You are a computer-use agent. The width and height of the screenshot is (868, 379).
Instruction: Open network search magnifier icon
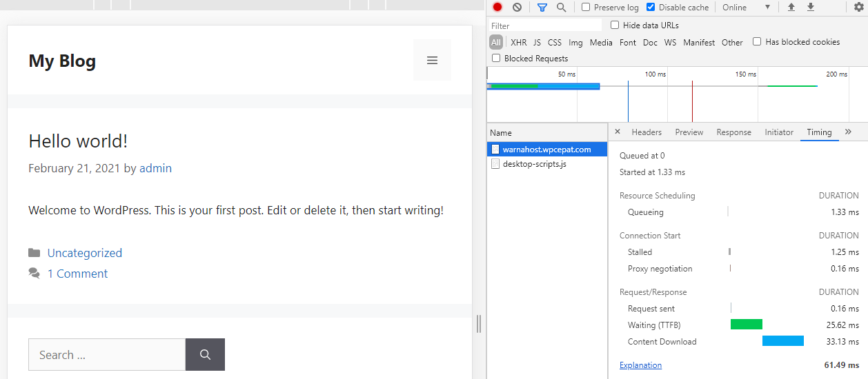tap(561, 8)
